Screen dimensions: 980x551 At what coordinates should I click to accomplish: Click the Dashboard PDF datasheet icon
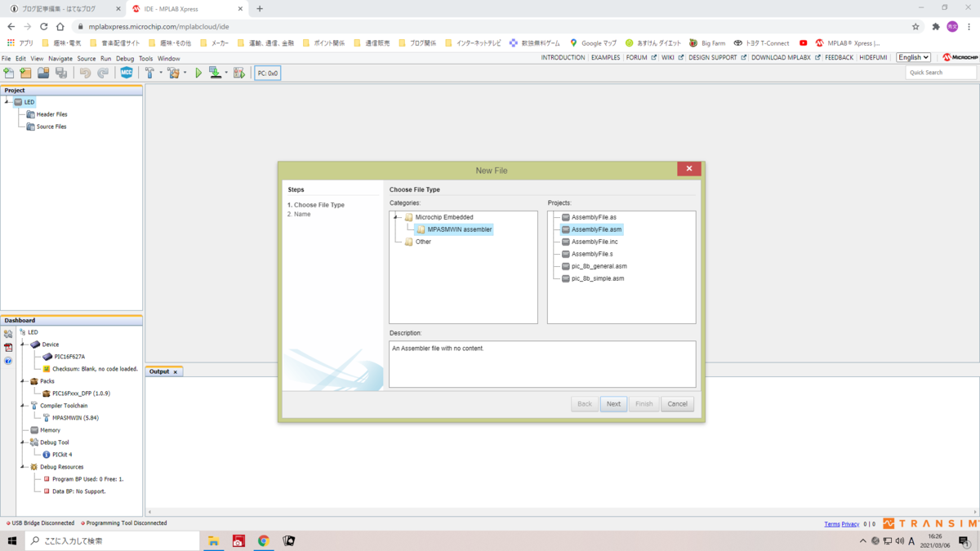pos(8,347)
